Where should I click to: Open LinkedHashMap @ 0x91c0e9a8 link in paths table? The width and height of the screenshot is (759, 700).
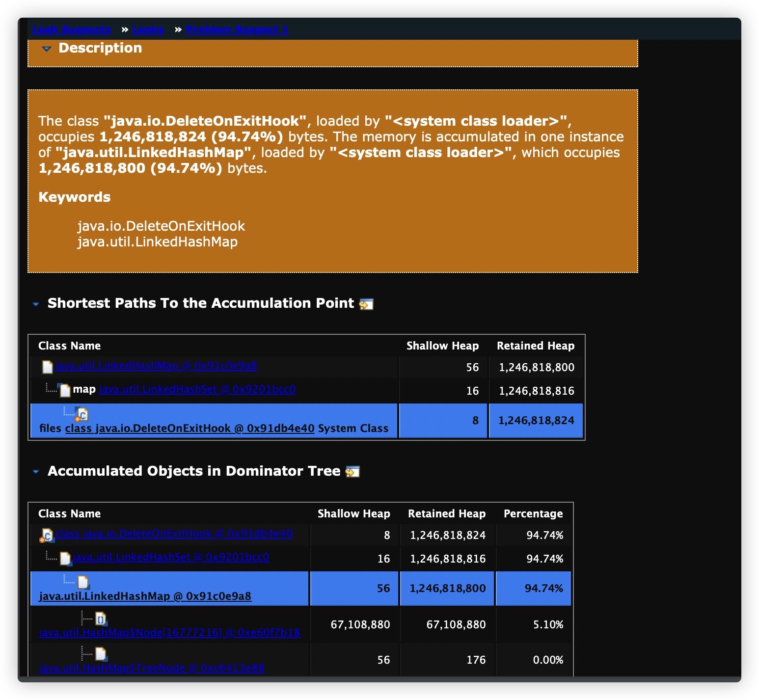click(156, 366)
